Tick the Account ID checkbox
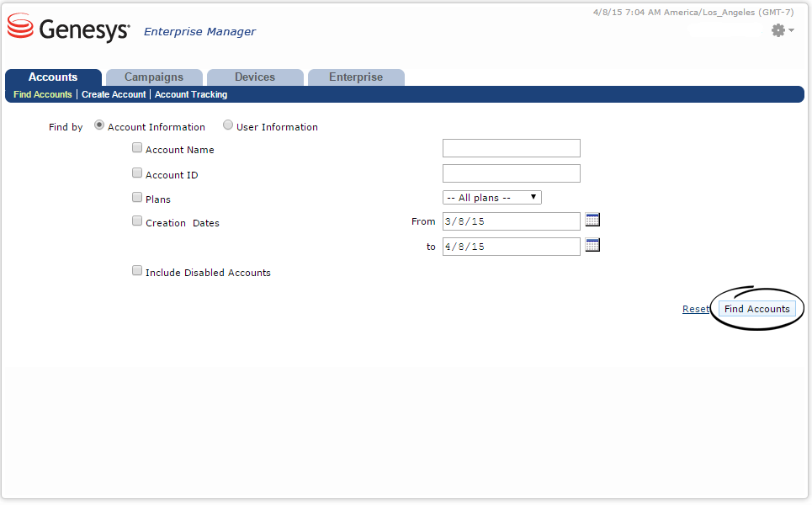Viewport: 812px width, 505px height. [137, 173]
